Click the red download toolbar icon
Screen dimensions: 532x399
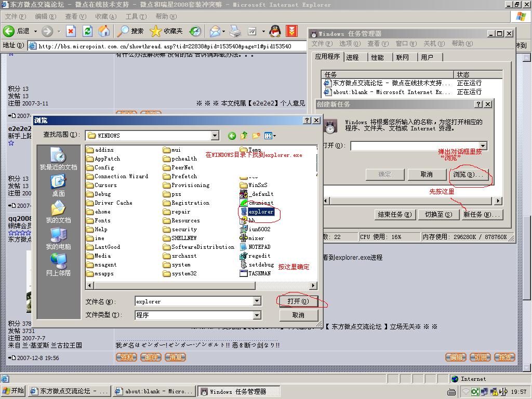point(291,31)
